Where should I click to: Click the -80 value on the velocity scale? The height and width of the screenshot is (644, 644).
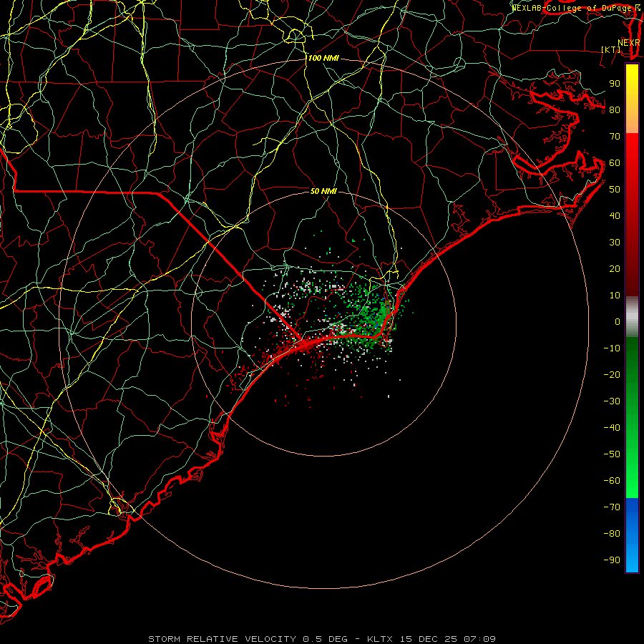click(612, 534)
